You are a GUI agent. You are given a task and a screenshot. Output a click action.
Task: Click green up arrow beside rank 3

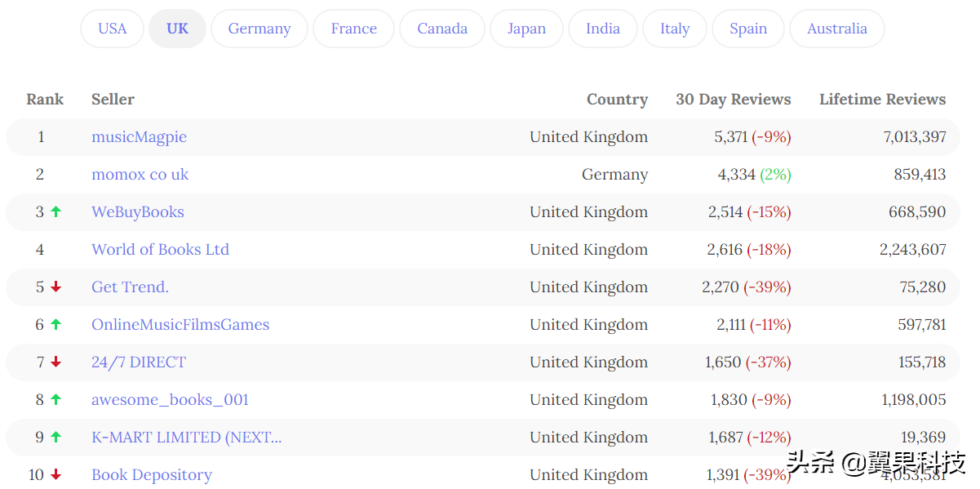click(55, 211)
